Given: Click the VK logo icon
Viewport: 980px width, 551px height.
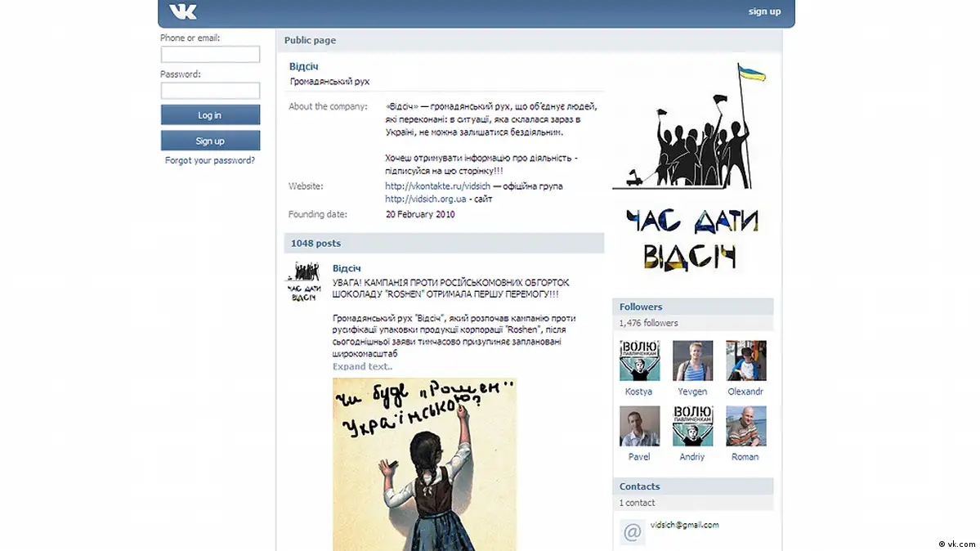Looking at the screenshot, I should tap(182, 11).
